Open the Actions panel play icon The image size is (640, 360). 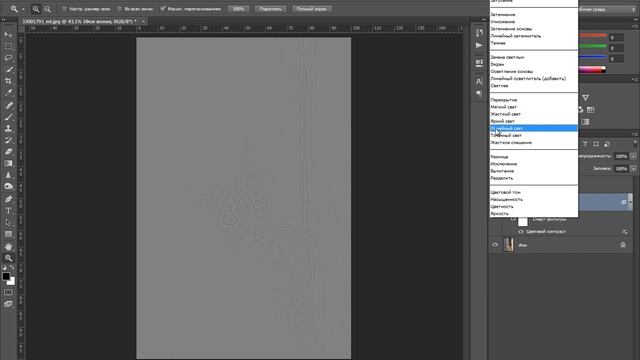coord(479,45)
